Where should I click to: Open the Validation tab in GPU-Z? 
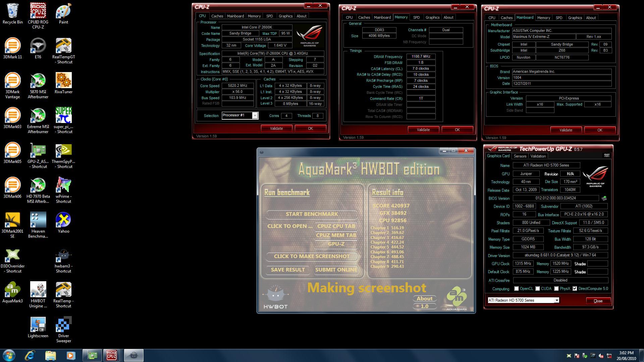pos(538,156)
